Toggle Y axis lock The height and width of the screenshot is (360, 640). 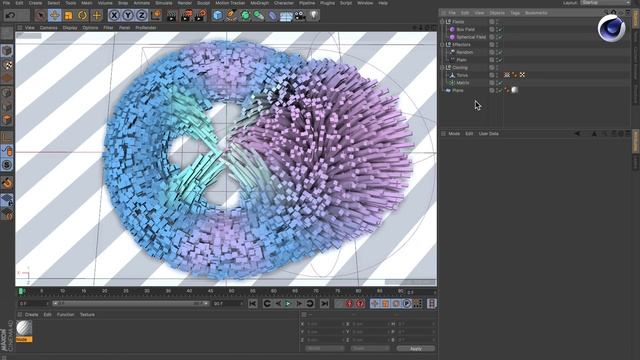point(128,16)
